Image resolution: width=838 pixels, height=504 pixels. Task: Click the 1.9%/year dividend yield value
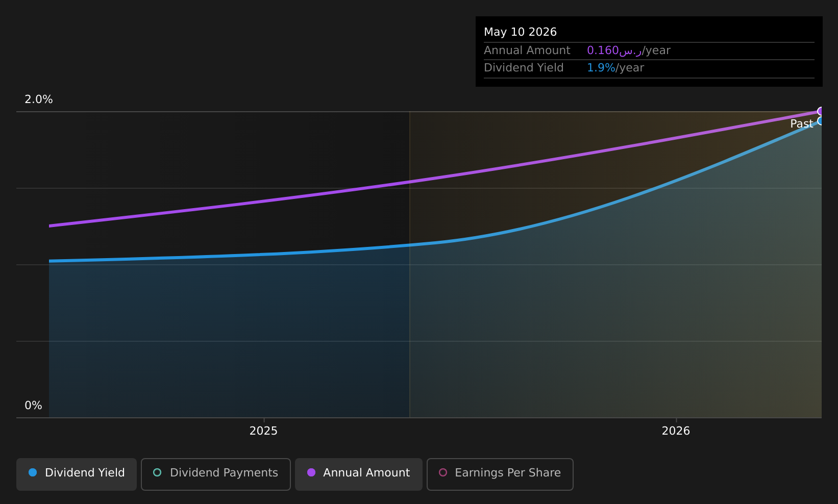(615, 68)
